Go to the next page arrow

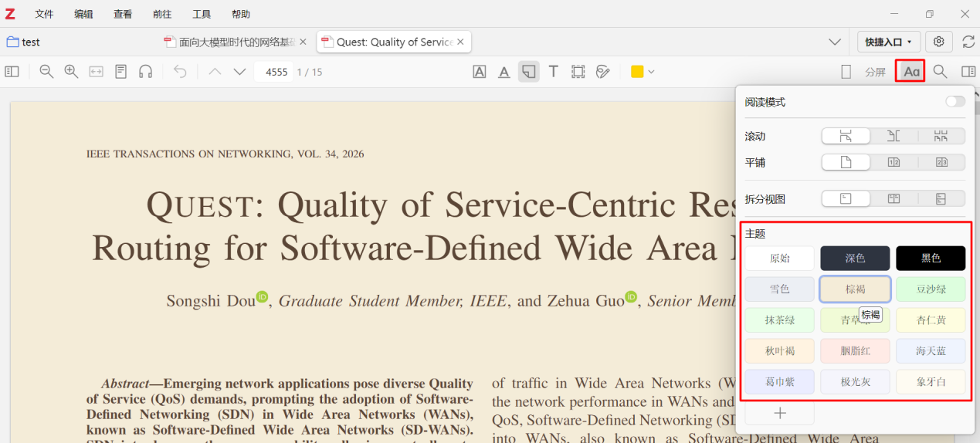pos(239,72)
